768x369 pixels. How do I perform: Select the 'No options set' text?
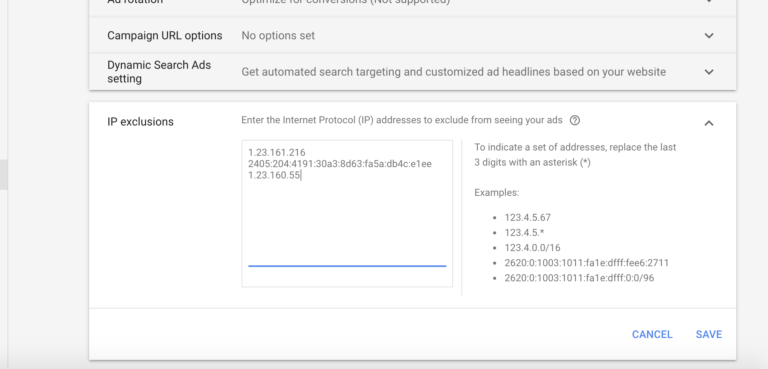coord(278,36)
